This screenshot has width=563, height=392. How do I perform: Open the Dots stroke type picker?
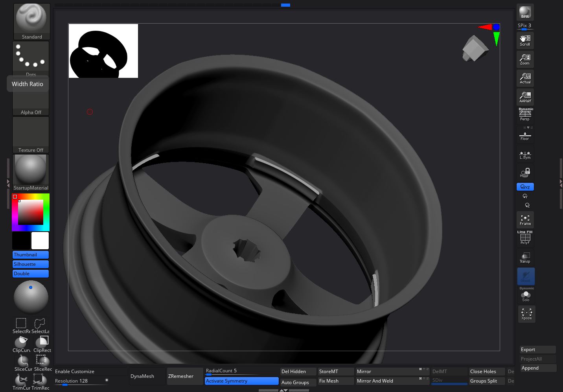pos(31,59)
